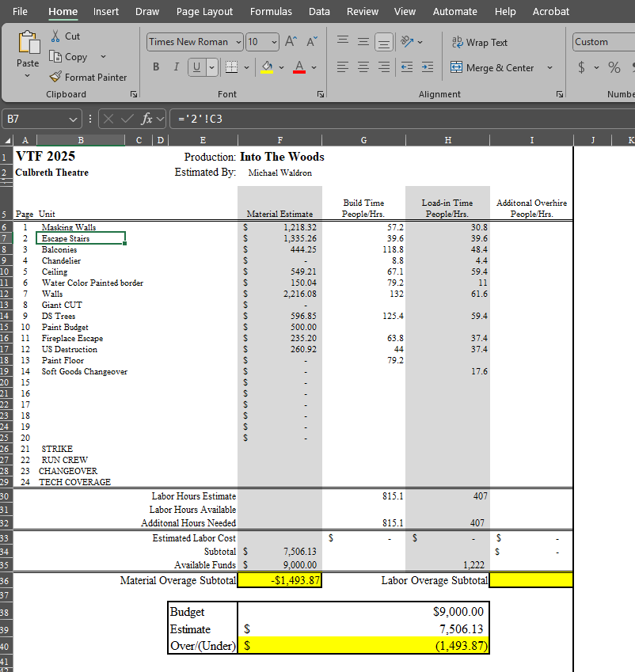Open Font settings dialog launcher
Screen dimensions: 635x672
pyautogui.click(x=321, y=94)
